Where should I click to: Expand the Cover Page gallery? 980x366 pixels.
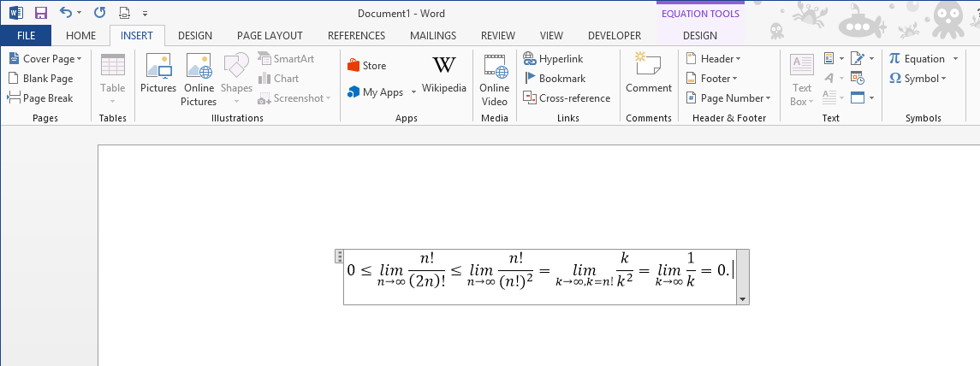click(x=45, y=59)
